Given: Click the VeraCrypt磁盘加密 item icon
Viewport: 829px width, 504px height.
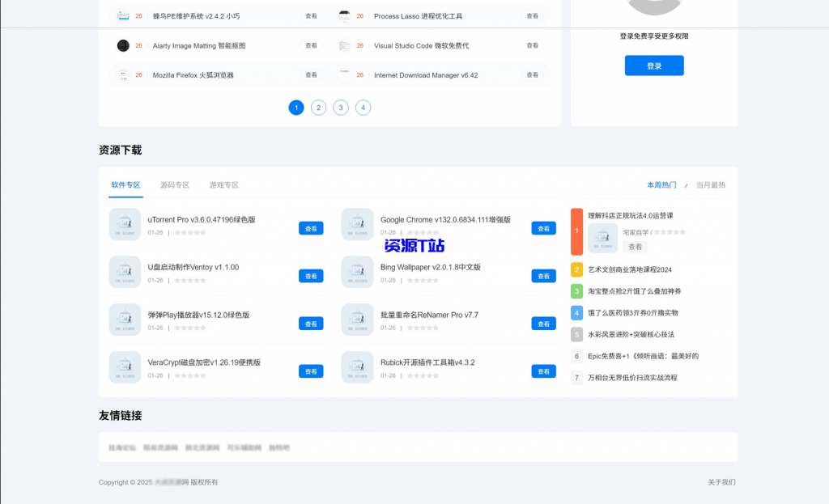Looking at the screenshot, I should click(125, 366).
